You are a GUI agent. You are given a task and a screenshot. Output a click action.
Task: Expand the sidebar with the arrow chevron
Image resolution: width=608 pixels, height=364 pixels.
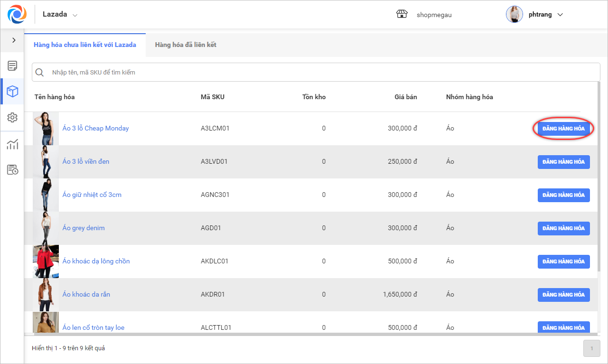(14, 40)
